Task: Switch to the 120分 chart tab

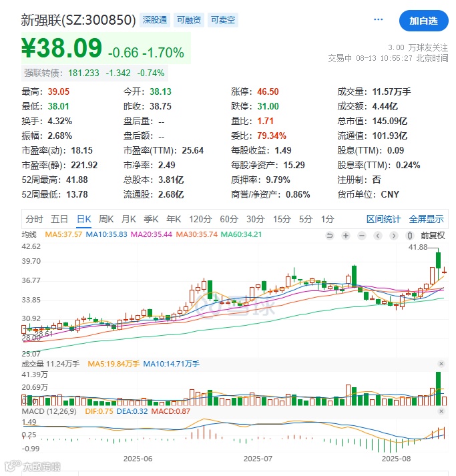Action: pyautogui.click(x=200, y=219)
